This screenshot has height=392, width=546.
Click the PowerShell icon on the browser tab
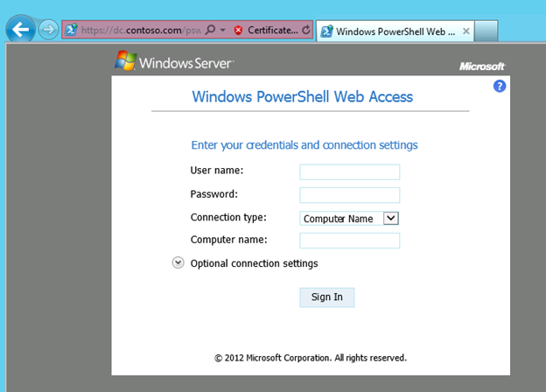326,31
